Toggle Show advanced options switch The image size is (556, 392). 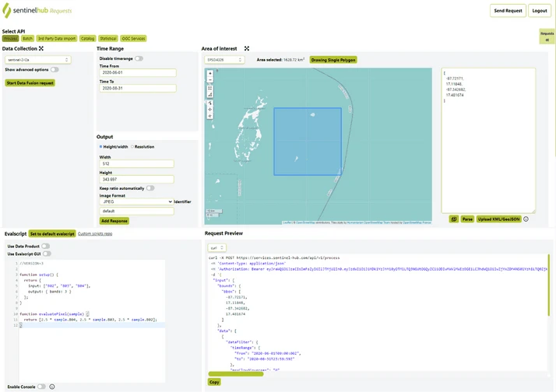pyautogui.click(x=55, y=70)
